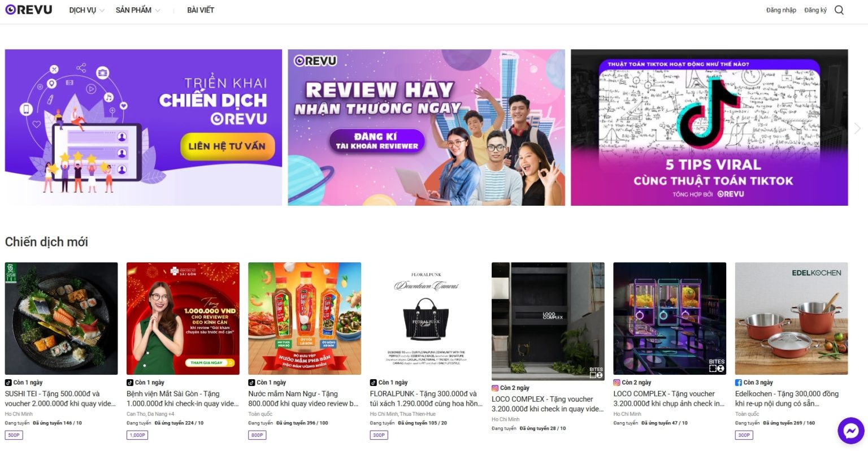Open the Messenger chat bubble
868x451 pixels.
point(851,431)
